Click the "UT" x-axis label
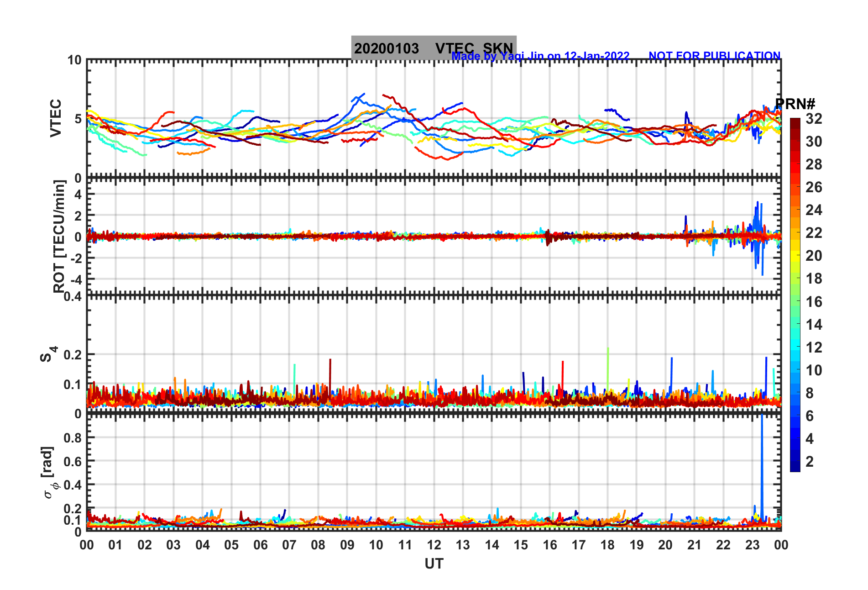Image resolution: width=868 pixels, height=590 pixels. (x=434, y=564)
